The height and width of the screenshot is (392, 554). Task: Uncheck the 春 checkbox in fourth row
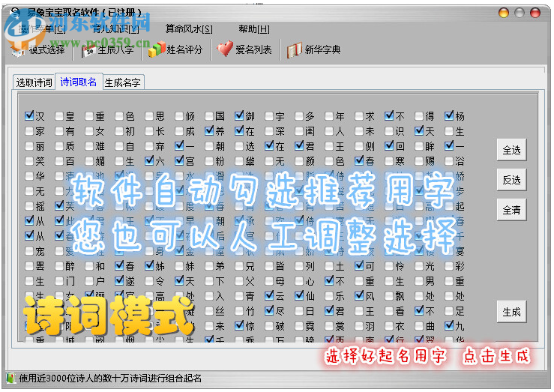pos(359,161)
